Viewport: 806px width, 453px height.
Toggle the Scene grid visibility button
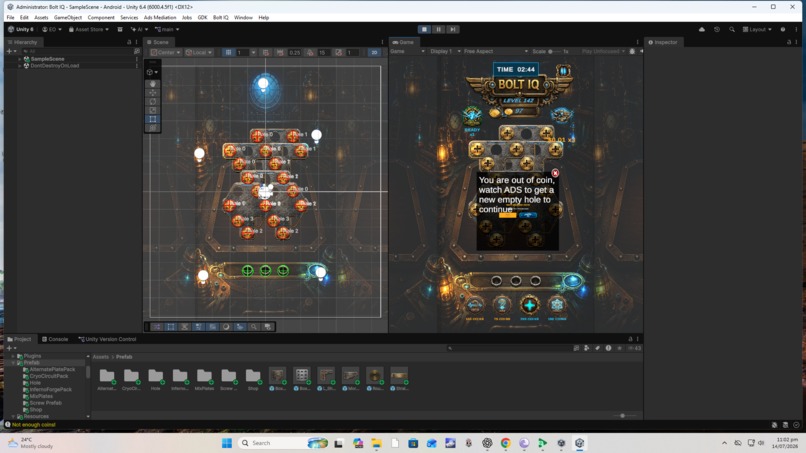point(228,52)
